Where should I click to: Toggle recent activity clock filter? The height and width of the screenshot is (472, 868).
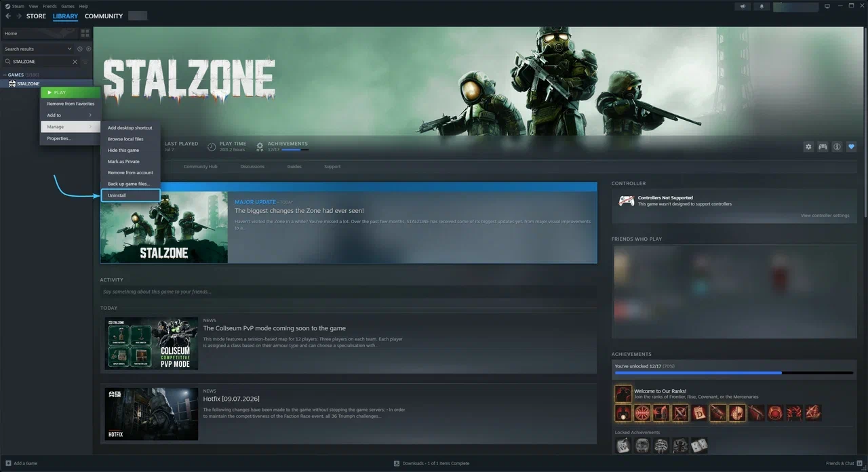click(x=79, y=49)
